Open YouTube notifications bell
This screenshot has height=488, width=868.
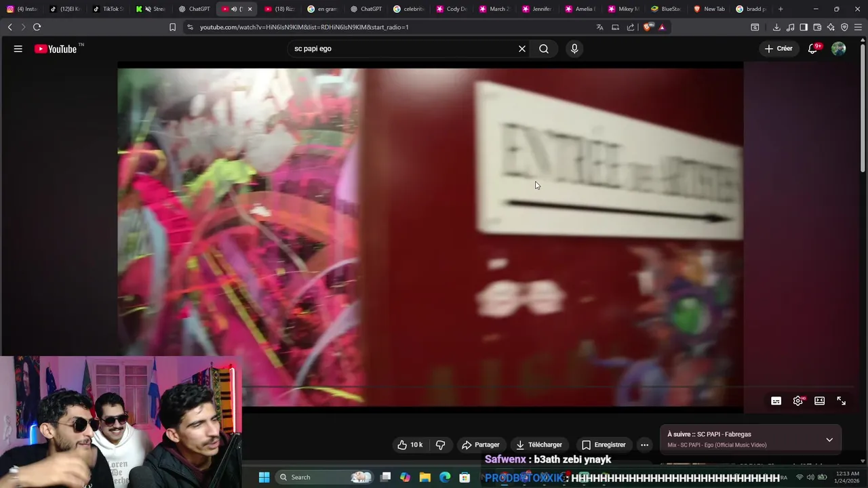tap(813, 49)
